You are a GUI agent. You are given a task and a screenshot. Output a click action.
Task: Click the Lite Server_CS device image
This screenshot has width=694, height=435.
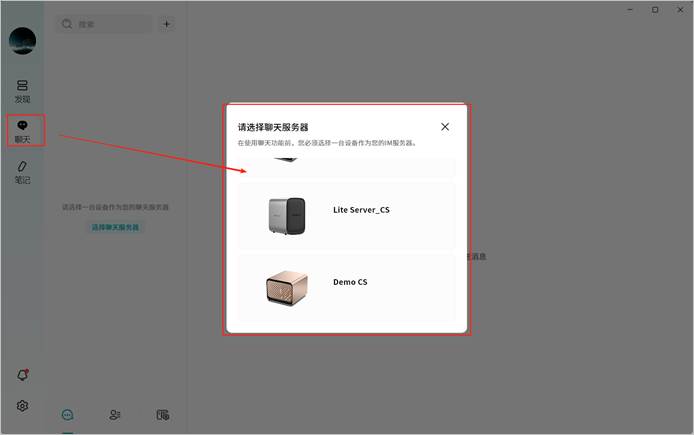(x=287, y=215)
